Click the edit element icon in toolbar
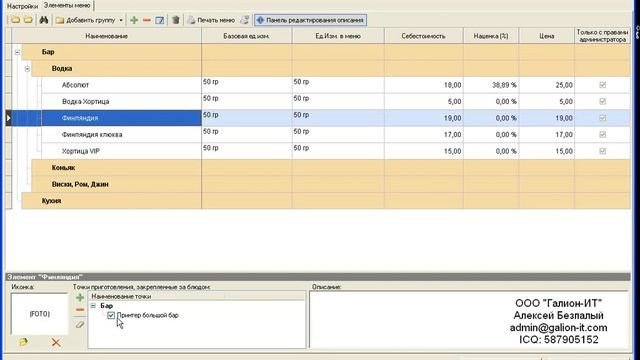This screenshot has width=640, height=360. [160, 20]
